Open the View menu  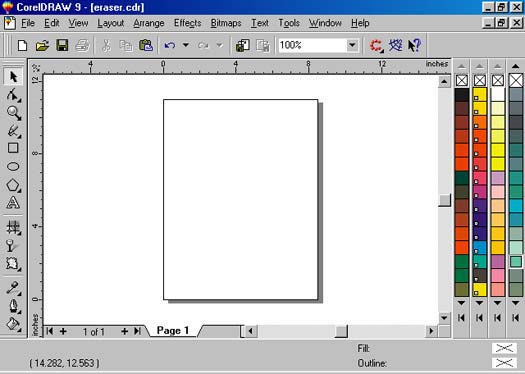coord(78,23)
